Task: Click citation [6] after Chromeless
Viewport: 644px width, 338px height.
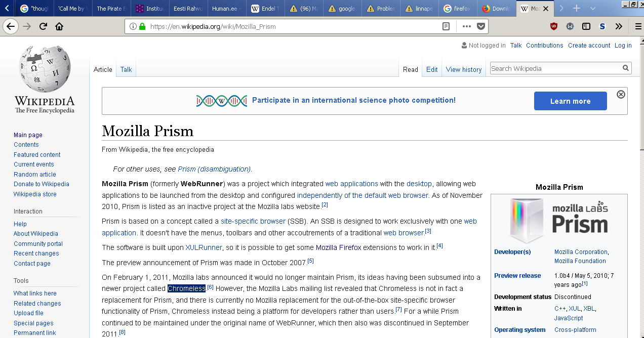Action: click(x=210, y=287)
